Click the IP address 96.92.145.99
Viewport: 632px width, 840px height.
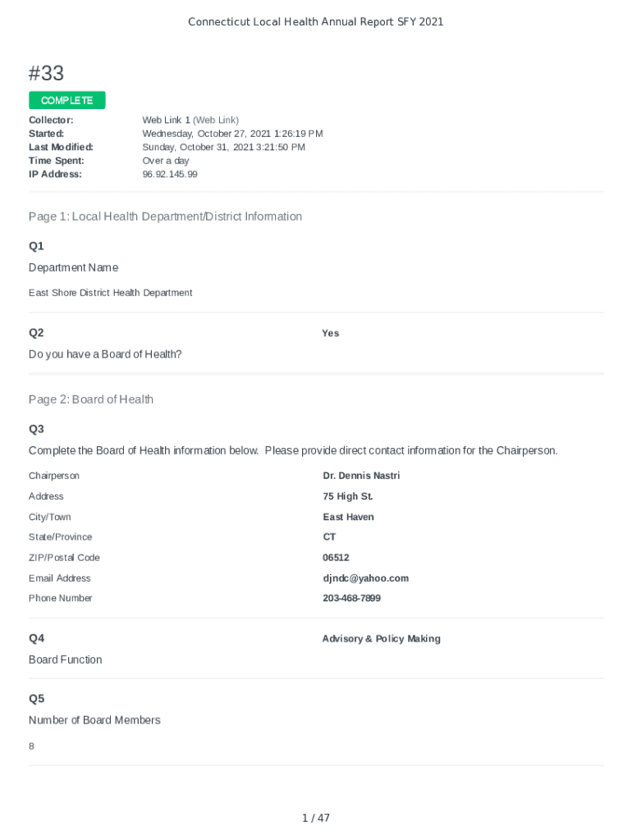170,174
